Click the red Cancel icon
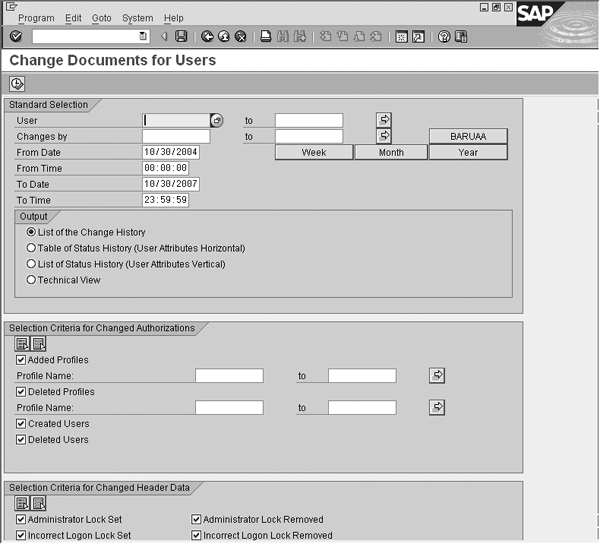Screen dimensions: 600x544 tap(240, 36)
